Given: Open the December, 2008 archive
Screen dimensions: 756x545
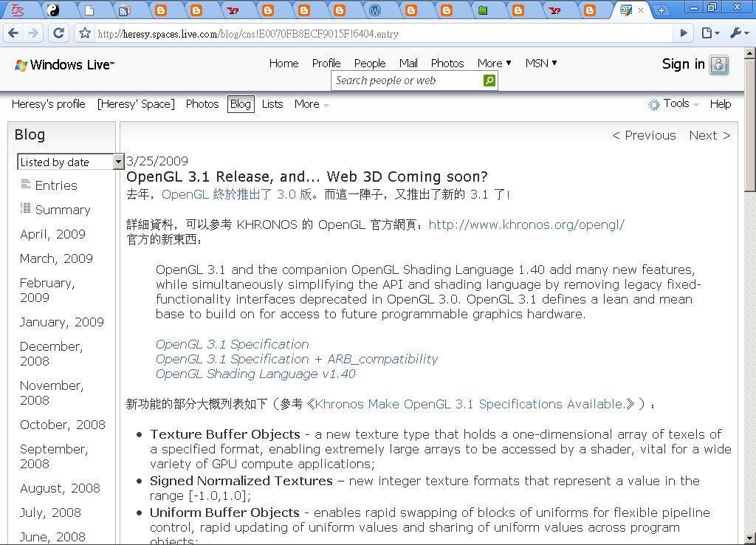Looking at the screenshot, I should 51,354.
